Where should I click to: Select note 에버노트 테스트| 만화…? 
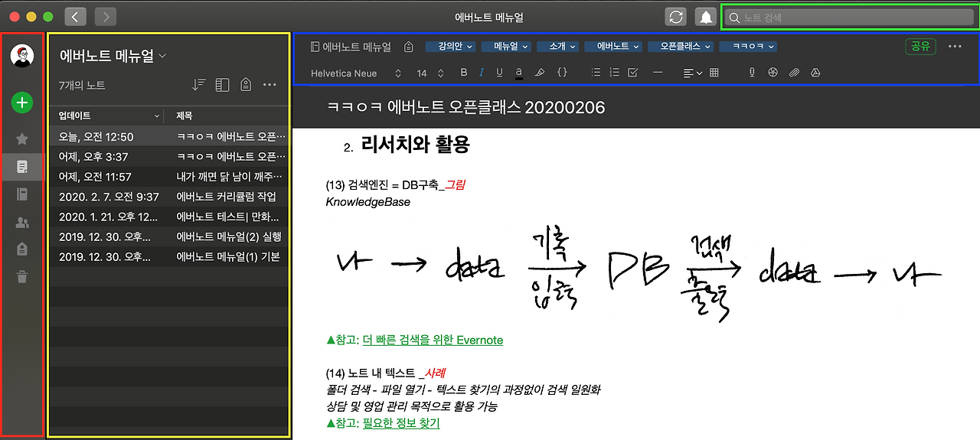click(168, 217)
